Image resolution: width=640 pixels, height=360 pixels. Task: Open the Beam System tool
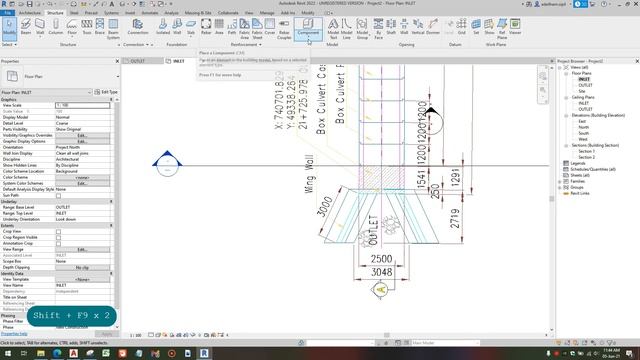[113, 29]
